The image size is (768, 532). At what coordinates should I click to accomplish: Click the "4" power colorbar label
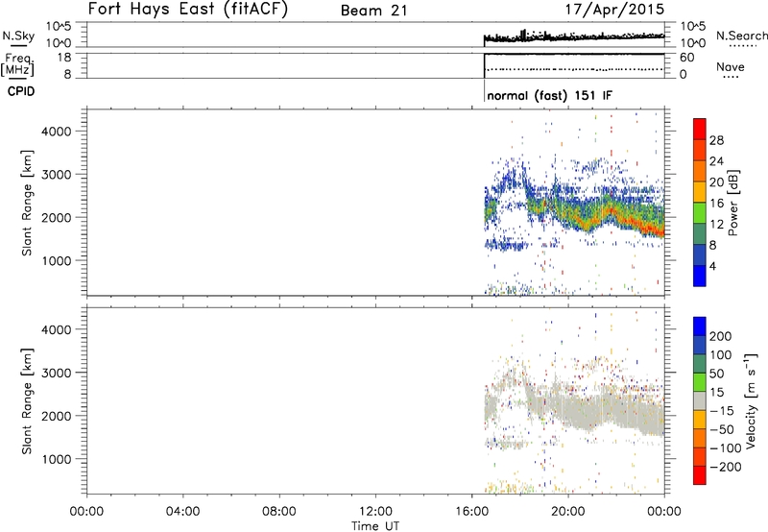click(x=713, y=266)
